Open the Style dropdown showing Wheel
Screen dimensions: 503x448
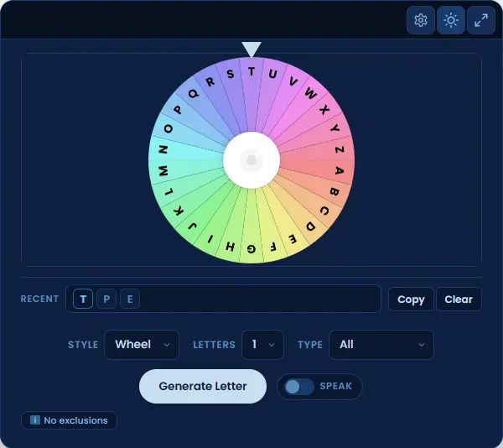click(x=142, y=345)
